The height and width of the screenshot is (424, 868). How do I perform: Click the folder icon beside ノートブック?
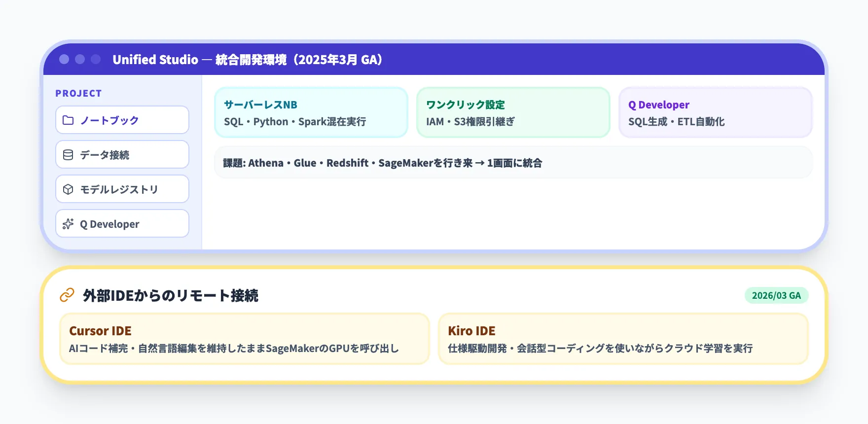pos(68,120)
